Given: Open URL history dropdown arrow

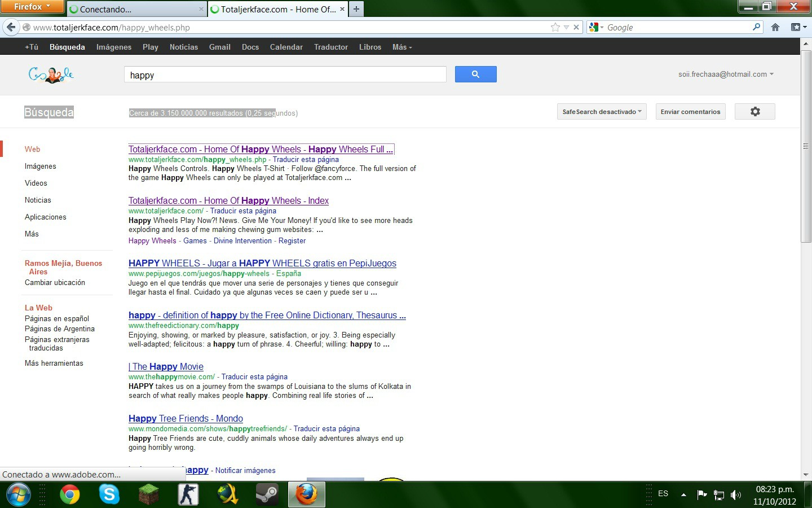Looking at the screenshot, I should (566, 27).
